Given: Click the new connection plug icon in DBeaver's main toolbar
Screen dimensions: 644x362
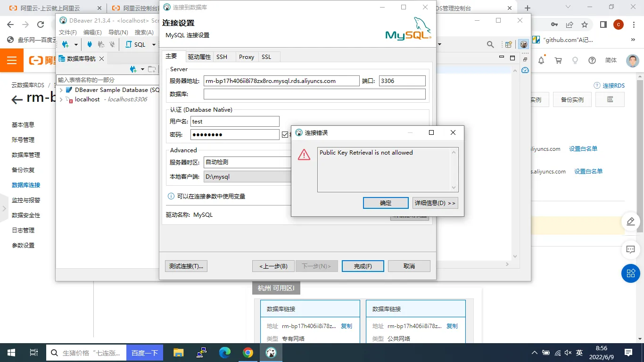Looking at the screenshot, I should pos(66,44).
